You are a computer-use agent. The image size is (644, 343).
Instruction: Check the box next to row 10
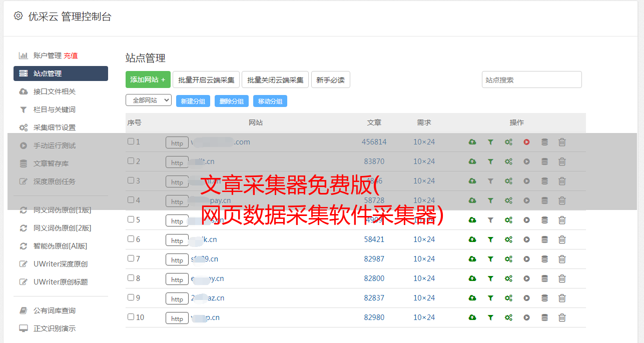(x=131, y=317)
